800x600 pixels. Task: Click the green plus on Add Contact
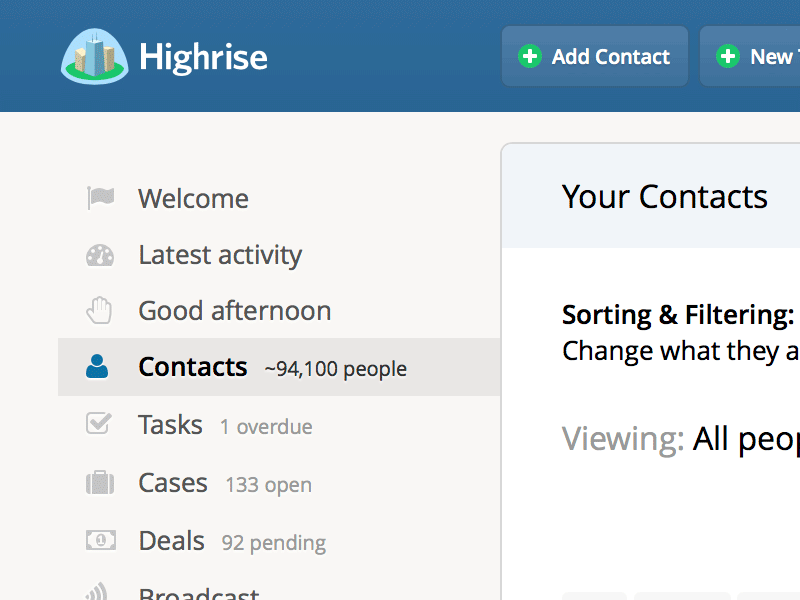529,57
